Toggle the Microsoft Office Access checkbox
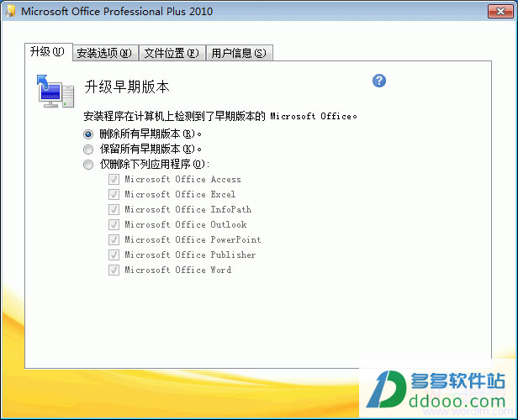Screen dimensions: 518x420 [114, 179]
